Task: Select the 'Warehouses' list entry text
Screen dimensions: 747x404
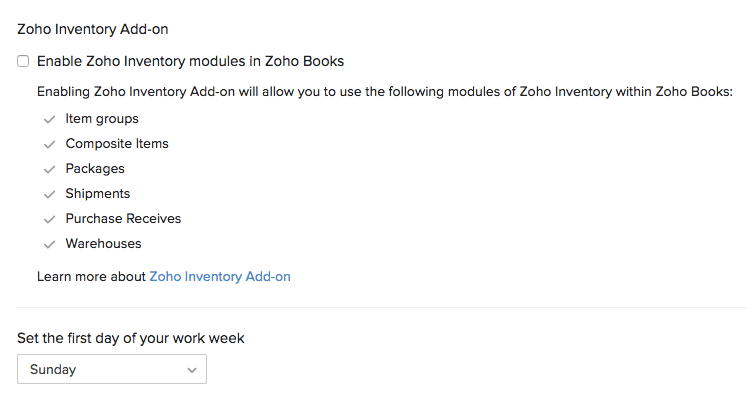Action: [x=103, y=244]
